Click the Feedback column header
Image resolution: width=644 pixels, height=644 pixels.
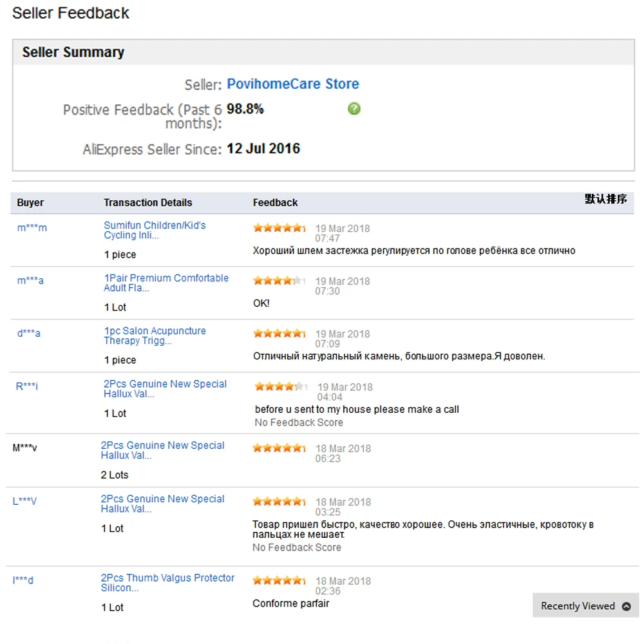click(275, 202)
